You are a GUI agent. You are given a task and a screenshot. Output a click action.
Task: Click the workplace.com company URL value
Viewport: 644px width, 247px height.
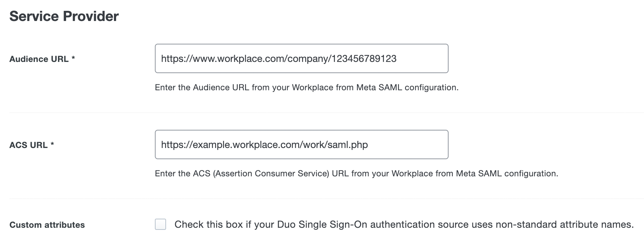coord(278,58)
